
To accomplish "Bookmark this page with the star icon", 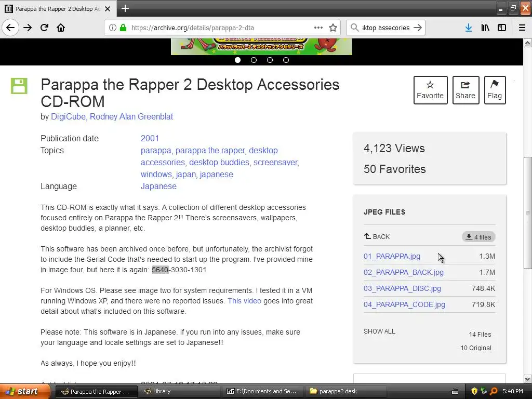I will click(x=333, y=28).
